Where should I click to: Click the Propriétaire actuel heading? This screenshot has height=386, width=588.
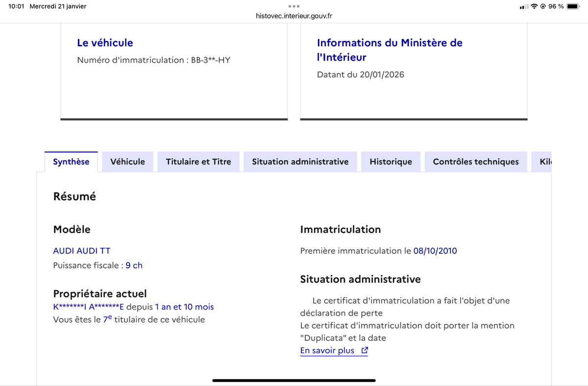(x=100, y=294)
